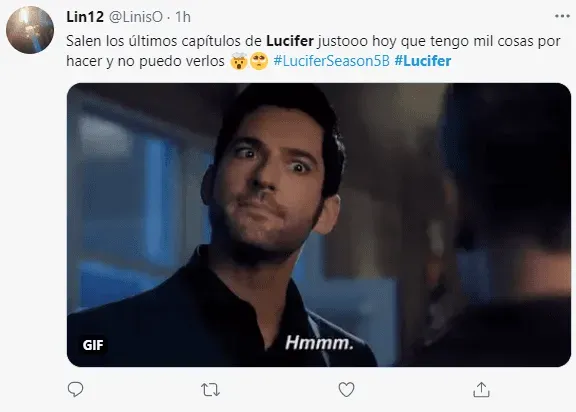Open the @LinisO handle link
The width and height of the screenshot is (576, 412).
coord(136,17)
